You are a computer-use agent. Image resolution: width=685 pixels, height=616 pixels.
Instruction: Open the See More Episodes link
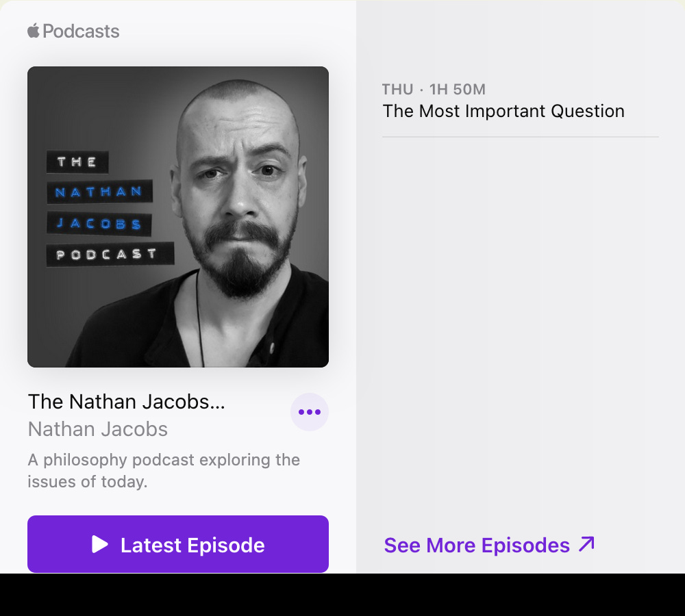(489, 545)
